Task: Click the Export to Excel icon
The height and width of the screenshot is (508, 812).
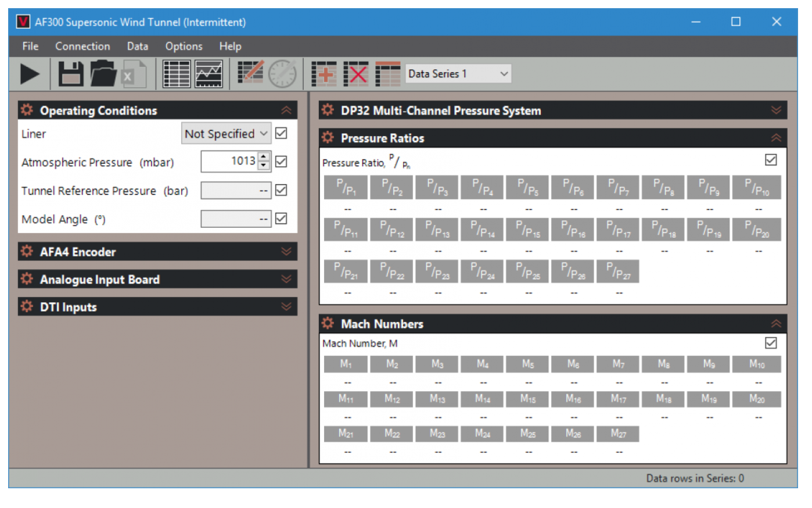Action: tap(132, 74)
